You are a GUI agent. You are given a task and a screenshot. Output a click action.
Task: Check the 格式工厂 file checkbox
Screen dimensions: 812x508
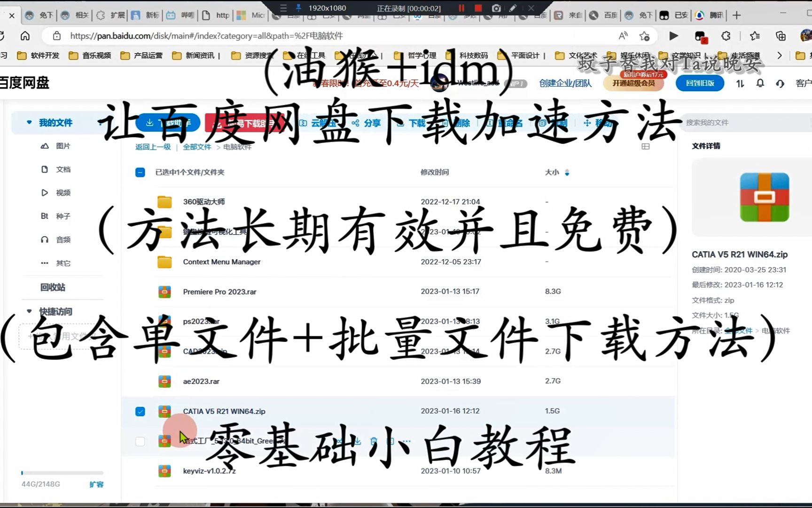click(140, 441)
